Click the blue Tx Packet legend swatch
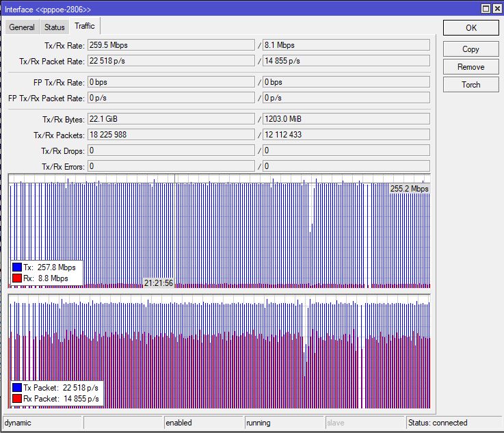504x433 pixels. (x=17, y=387)
